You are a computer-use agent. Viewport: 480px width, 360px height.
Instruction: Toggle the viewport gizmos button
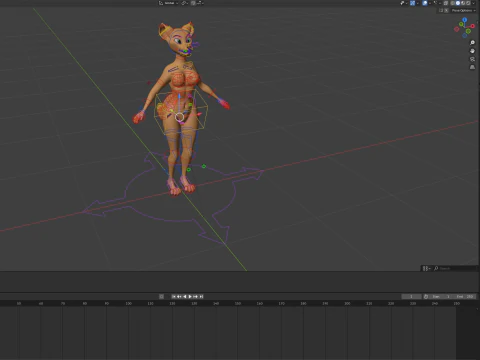(x=412, y=3)
